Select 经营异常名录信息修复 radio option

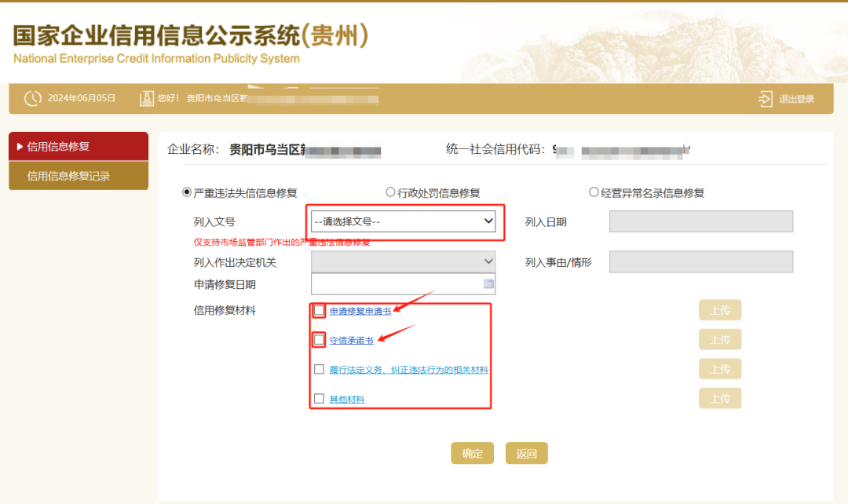click(x=594, y=192)
